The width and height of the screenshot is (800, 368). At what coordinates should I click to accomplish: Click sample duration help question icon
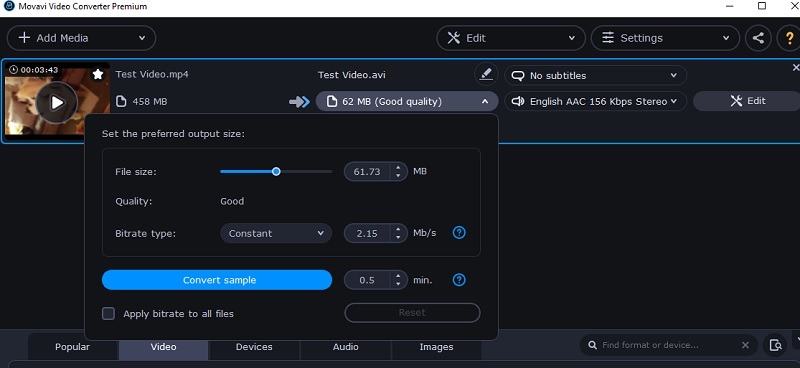(x=459, y=280)
